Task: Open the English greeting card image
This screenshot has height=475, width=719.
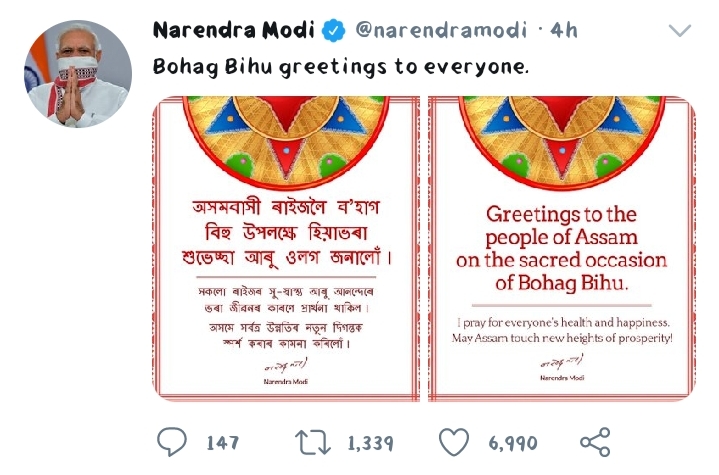Action: [562, 249]
